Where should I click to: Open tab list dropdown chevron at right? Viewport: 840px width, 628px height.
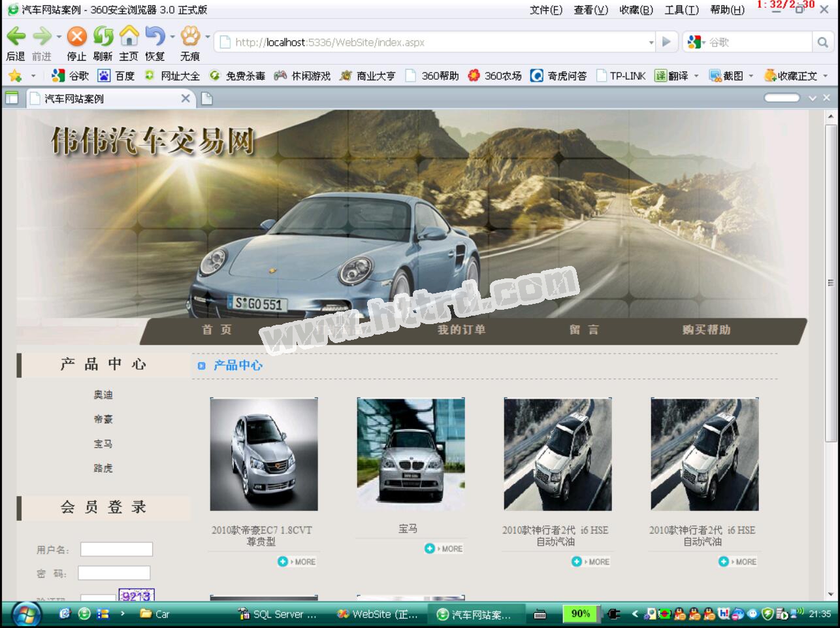point(813,98)
